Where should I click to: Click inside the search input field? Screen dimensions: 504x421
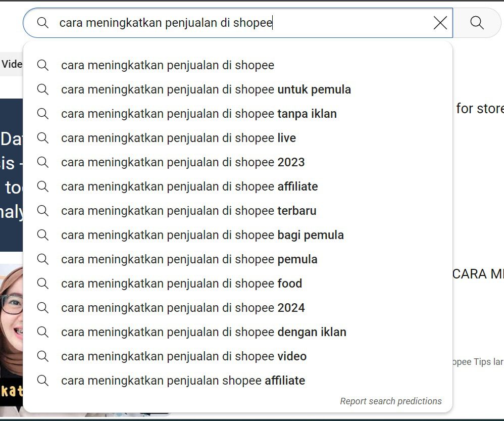tap(202, 23)
